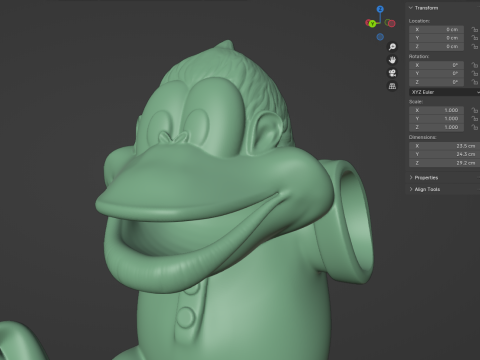Click the zoom magnifier viewport icon
The width and height of the screenshot is (480, 360).
(392, 47)
